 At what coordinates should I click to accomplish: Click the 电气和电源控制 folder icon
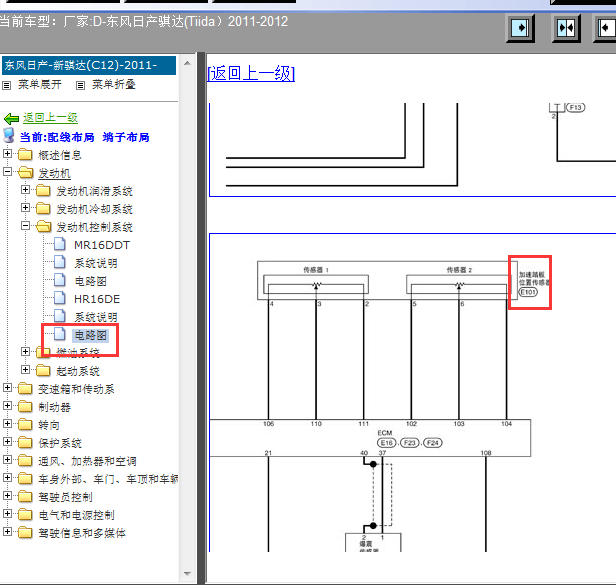coord(25,514)
